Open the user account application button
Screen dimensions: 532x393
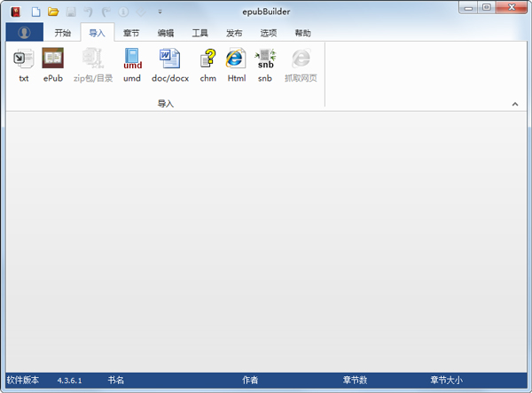click(x=25, y=32)
